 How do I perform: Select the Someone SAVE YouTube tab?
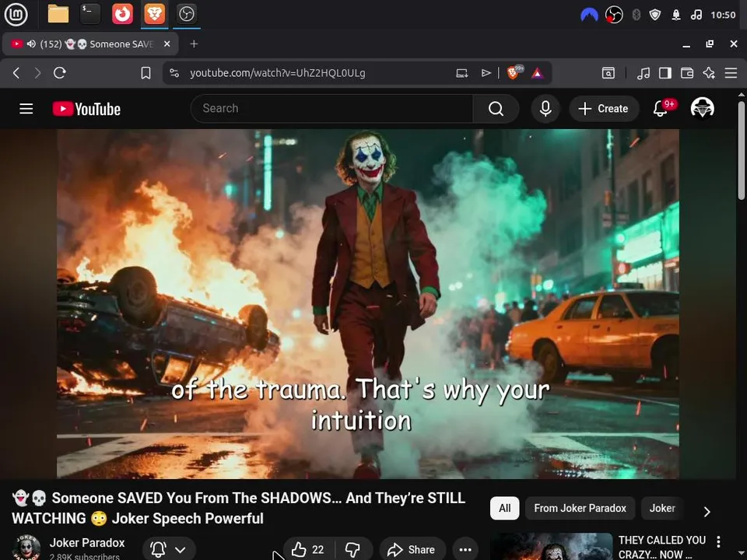click(90, 44)
